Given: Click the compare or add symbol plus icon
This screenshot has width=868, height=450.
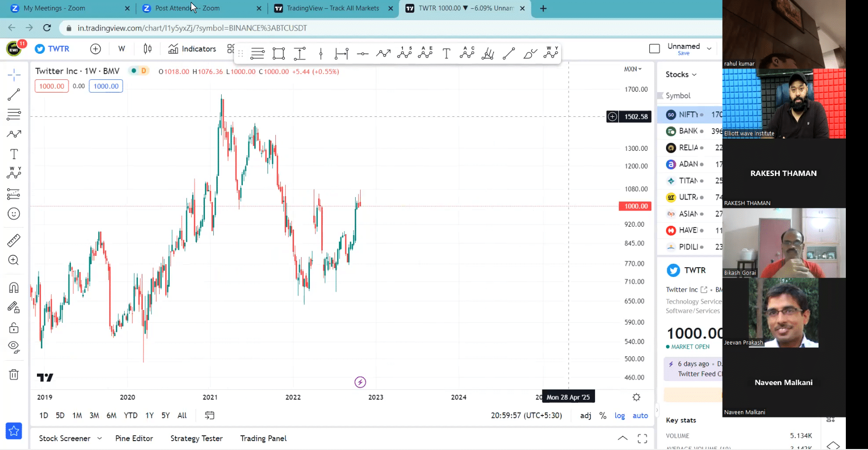Looking at the screenshot, I should [96, 49].
